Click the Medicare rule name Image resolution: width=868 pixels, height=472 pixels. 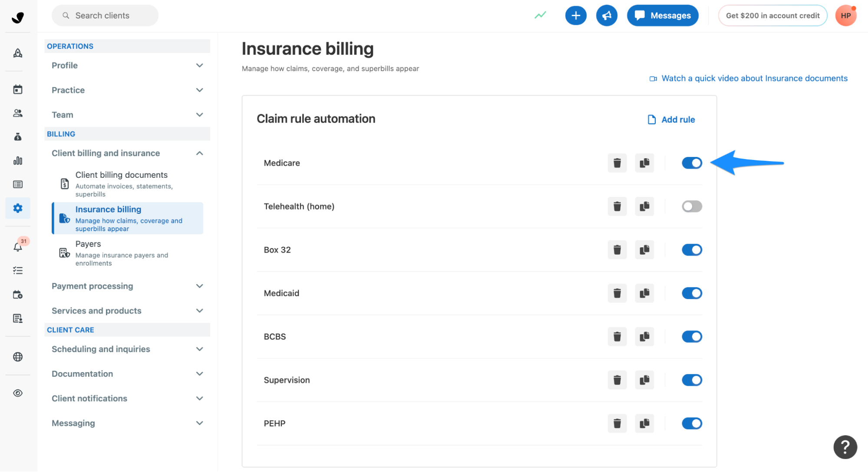[282, 163]
